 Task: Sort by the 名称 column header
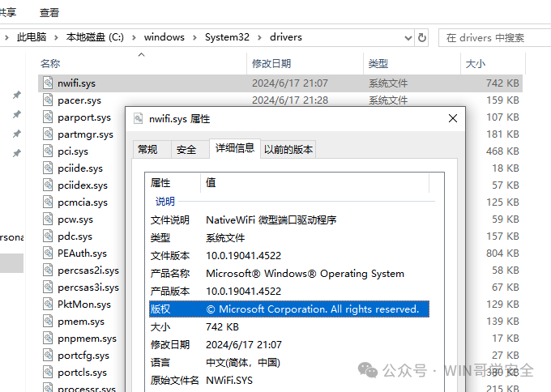click(142, 63)
